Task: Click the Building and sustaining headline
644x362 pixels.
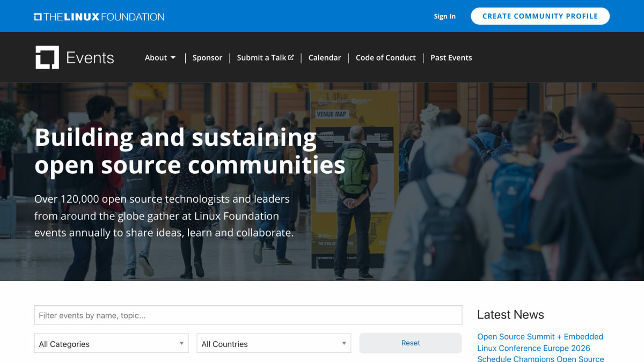Action: coord(190,151)
